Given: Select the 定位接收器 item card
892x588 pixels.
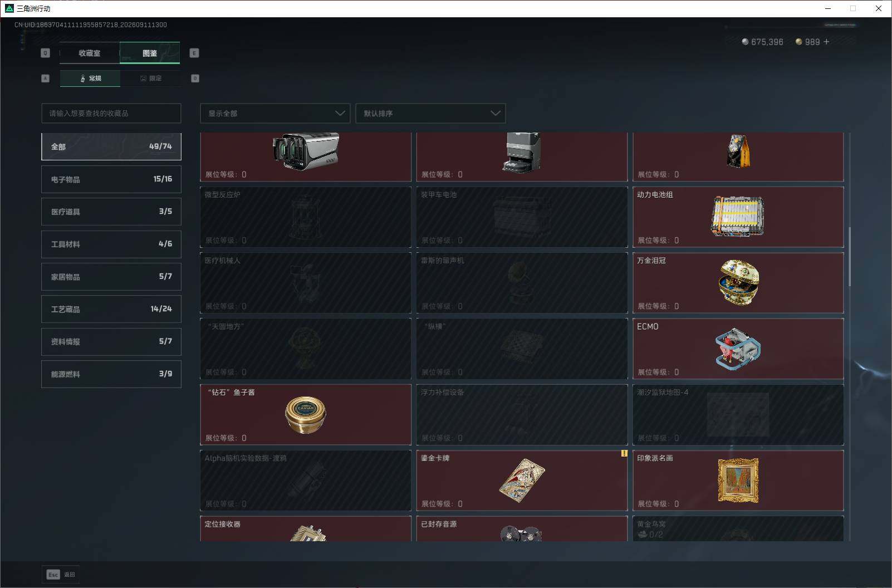Looking at the screenshot, I should coord(306,528).
